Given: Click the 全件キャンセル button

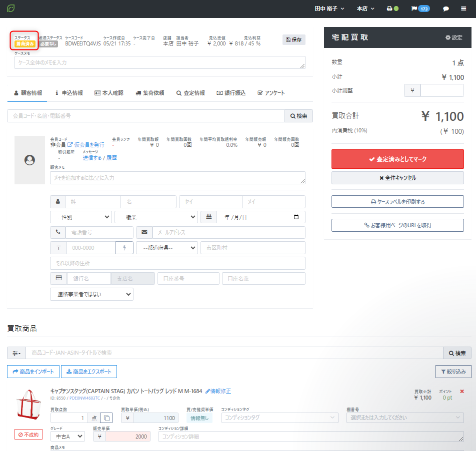Looking at the screenshot, I should [397, 178].
